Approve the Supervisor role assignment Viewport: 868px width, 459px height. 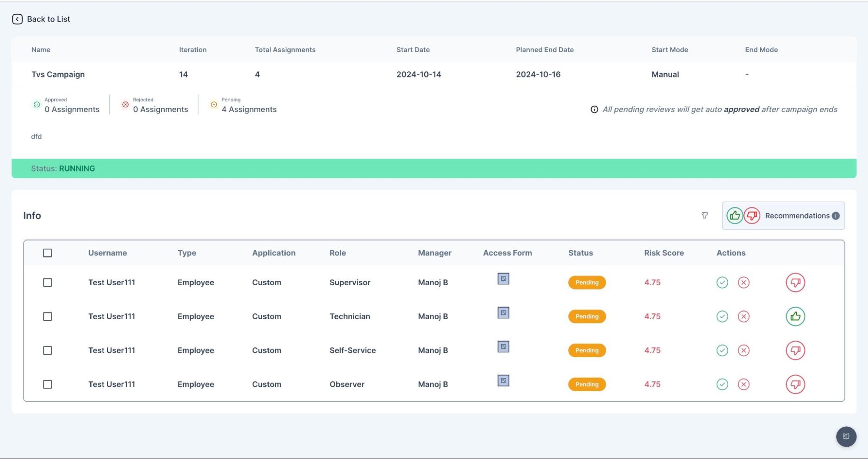[x=722, y=283]
